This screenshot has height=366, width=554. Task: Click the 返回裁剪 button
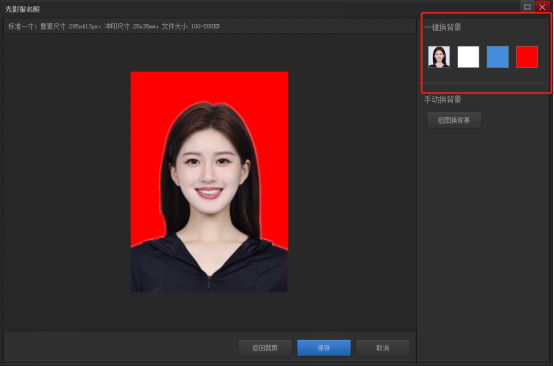[265, 348]
